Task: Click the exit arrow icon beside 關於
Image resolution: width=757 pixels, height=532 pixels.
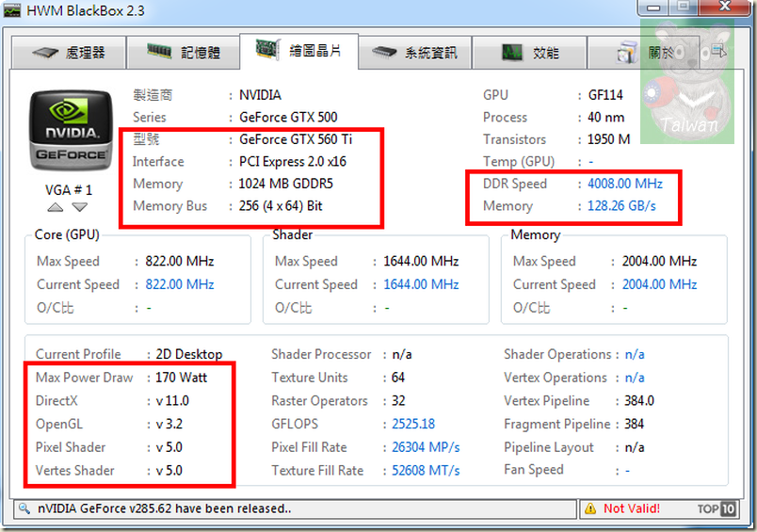Action: tap(718, 51)
